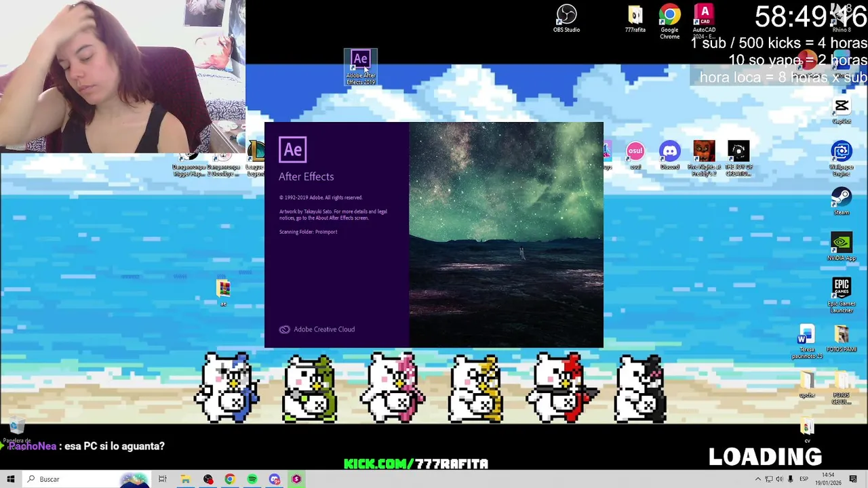This screenshot has height=488, width=868.
Task: Select the Steam desktop shortcut
Action: pos(842,201)
